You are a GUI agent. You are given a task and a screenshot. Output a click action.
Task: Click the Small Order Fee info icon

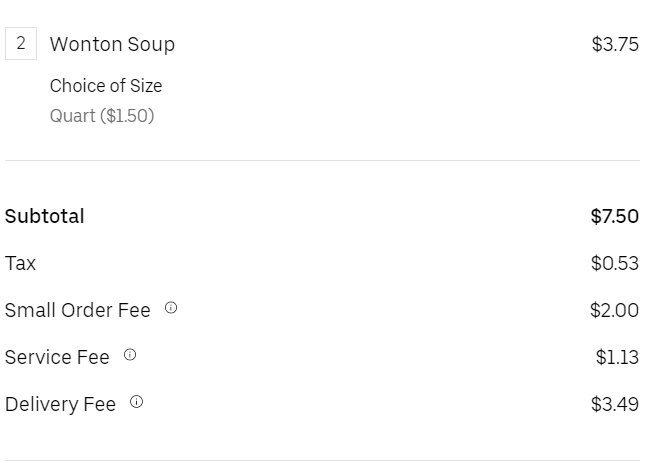pyautogui.click(x=171, y=308)
